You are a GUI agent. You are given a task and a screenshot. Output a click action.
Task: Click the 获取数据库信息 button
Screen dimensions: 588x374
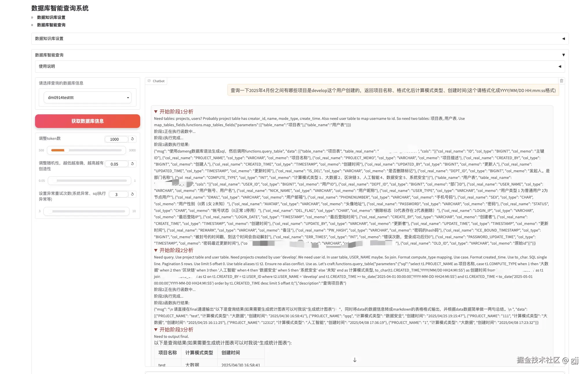(x=87, y=121)
